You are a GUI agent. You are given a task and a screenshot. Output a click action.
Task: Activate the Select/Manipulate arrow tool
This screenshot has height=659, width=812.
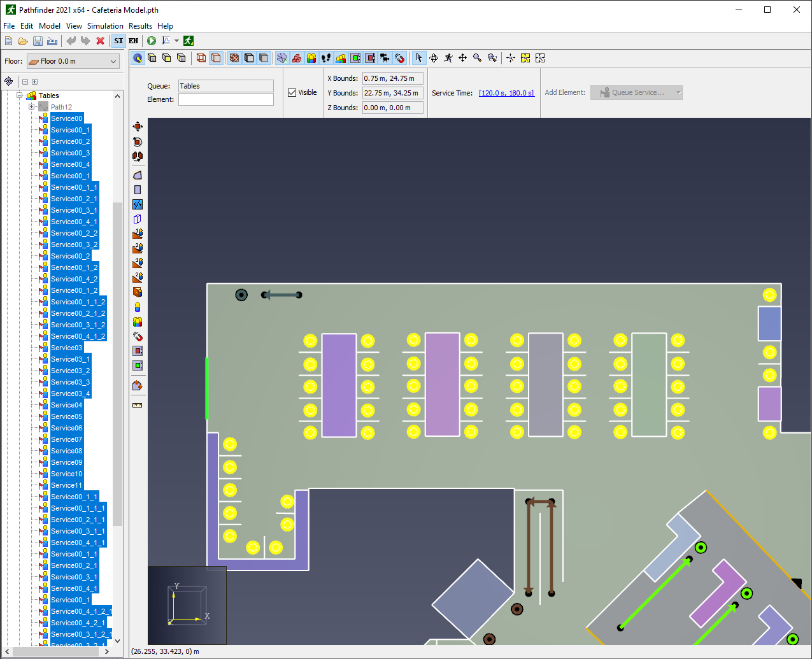pyautogui.click(x=418, y=58)
